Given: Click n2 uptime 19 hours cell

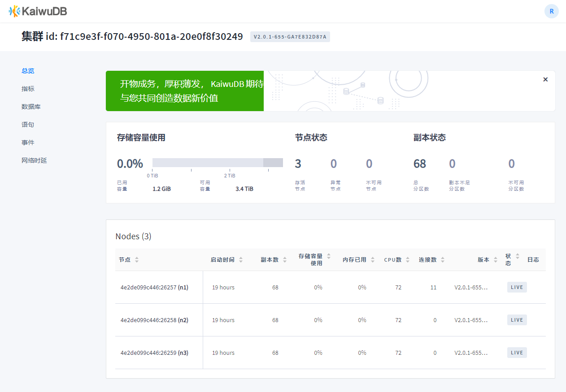Looking at the screenshot, I should 223,320.
